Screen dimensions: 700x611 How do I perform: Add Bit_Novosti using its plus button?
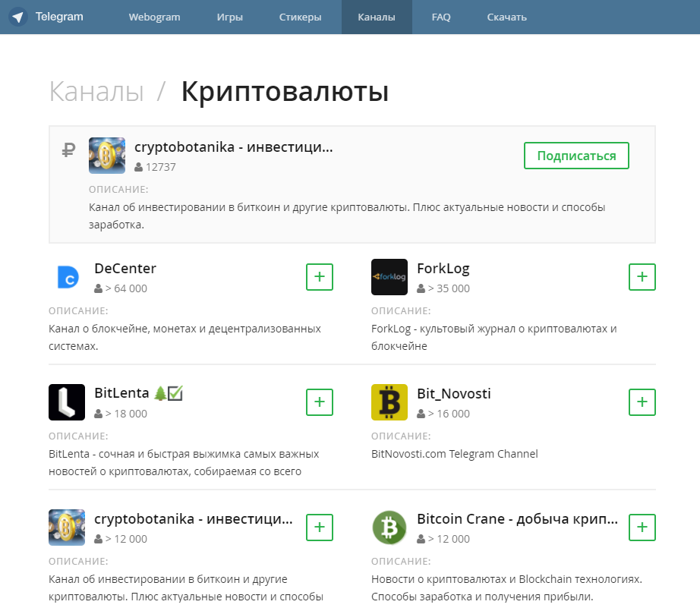coord(642,402)
